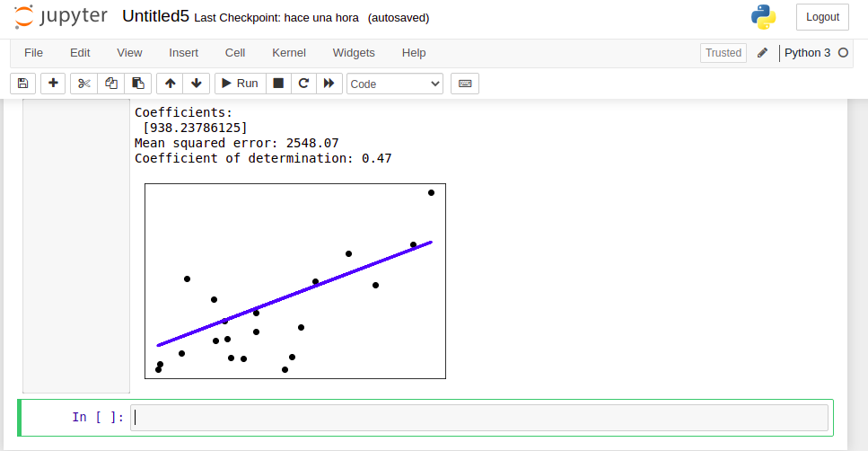Viewport: 868px width, 451px height.
Task: Move selected cell up arrow
Action: (x=170, y=84)
